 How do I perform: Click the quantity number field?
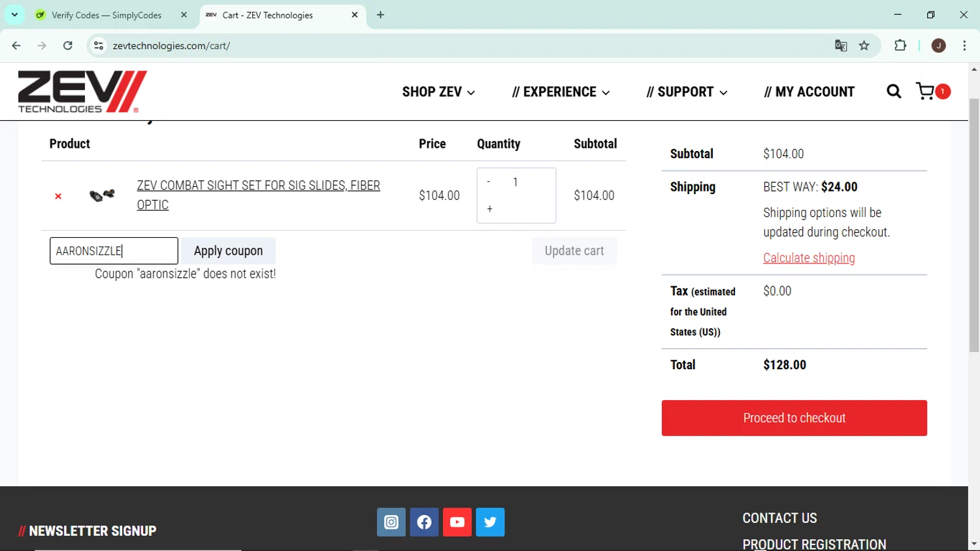pyautogui.click(x=515, y=182)
